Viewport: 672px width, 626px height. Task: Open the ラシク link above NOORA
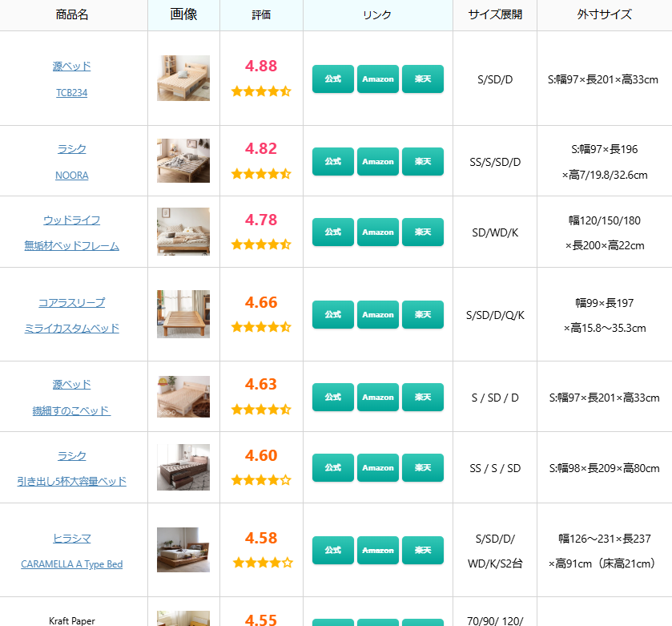pyautogui.click(x=71, y=149)
